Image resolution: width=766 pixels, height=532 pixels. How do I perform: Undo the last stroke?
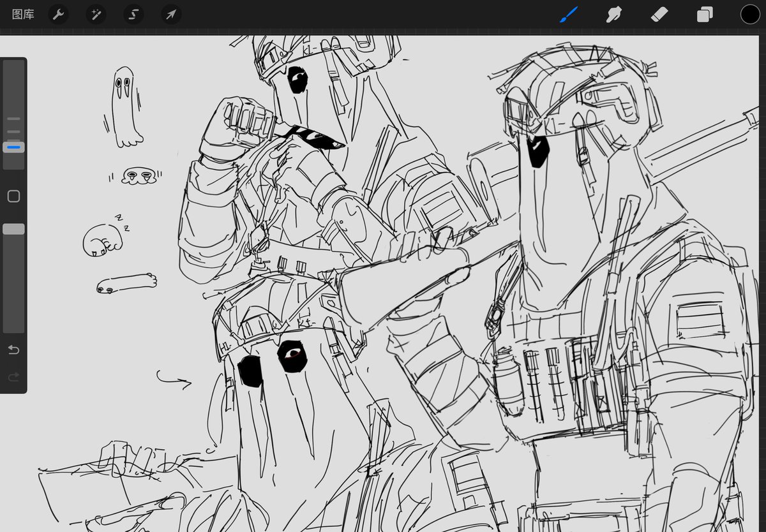13,350
